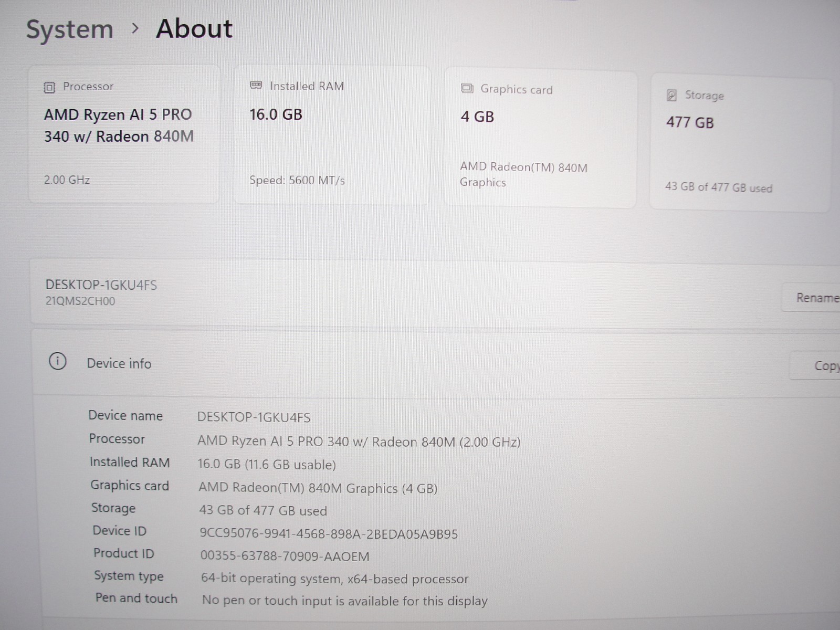
Task: Select device name value 'DESKTOP-1GKU4FS' in list
Action: point(254,417)
